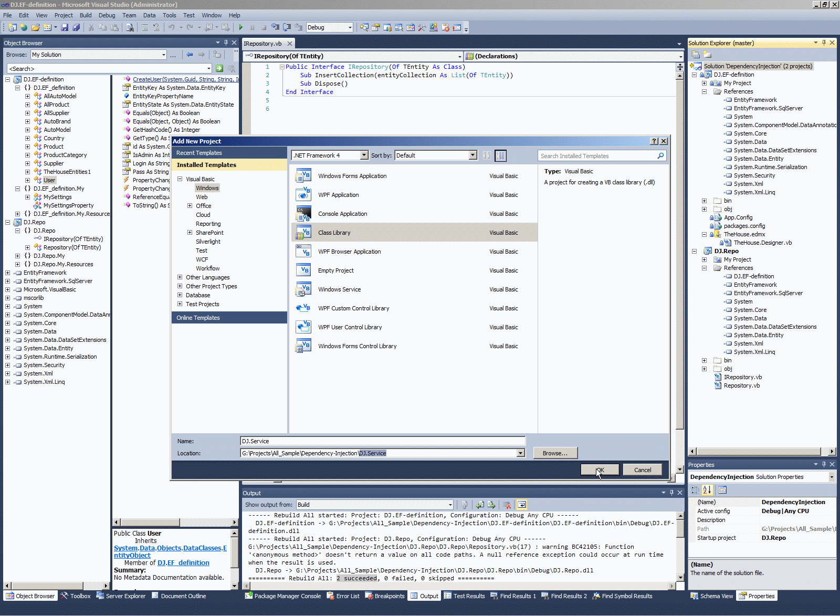Click the Undo arrow toolbar icon

[x=171, y=27]
